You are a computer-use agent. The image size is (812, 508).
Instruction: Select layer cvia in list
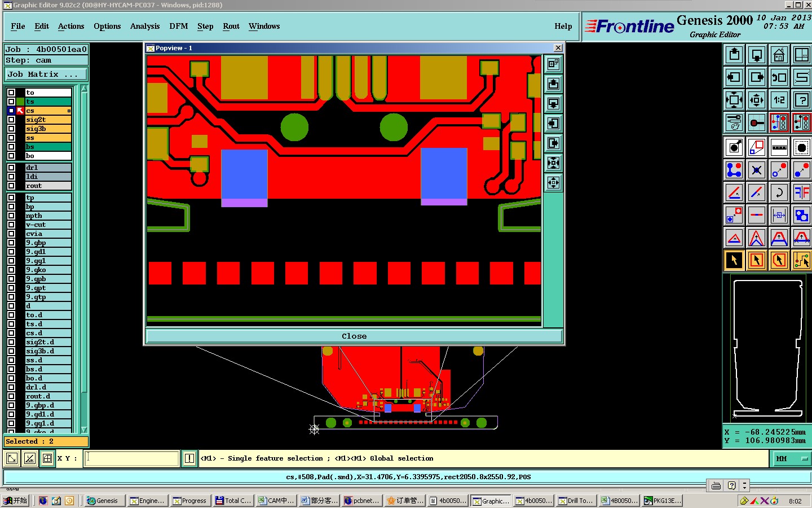click(x=48, y=234)
